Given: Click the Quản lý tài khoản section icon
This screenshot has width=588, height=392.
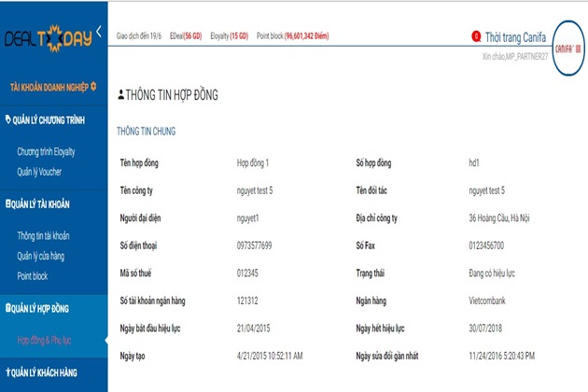Looking at the screenshot, I should (x=7, y=203).
